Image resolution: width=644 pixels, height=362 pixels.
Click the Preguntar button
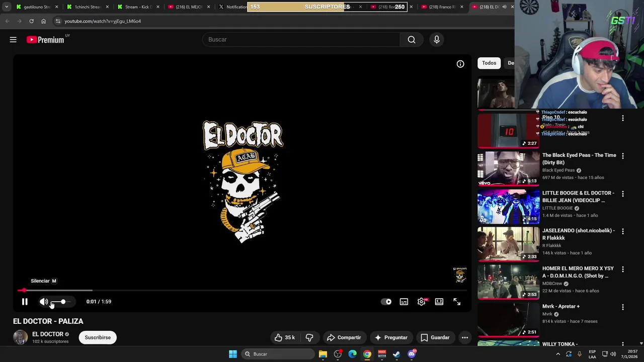coord(391,337)
